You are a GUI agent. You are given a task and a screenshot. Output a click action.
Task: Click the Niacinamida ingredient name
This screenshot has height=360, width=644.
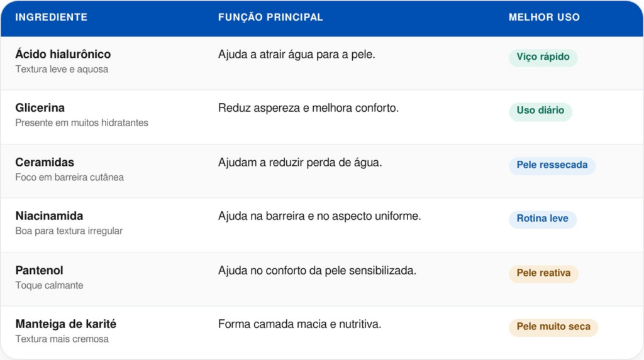[49, 216]
